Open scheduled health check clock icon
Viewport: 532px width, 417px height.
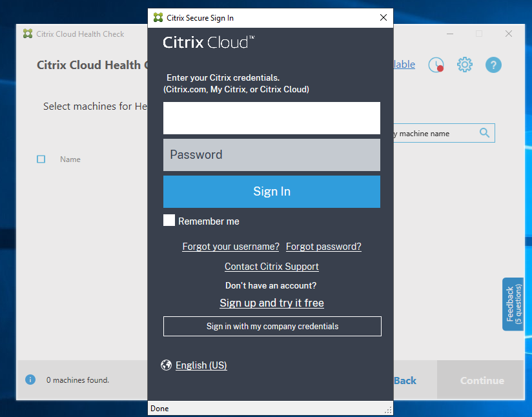pyautogui.click(x=436, y=65)
